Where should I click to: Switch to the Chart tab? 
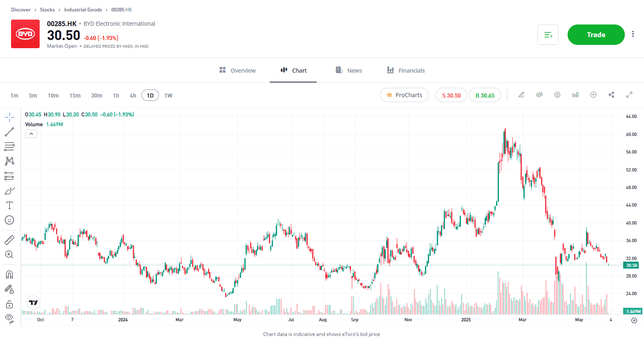pos(293,70)
